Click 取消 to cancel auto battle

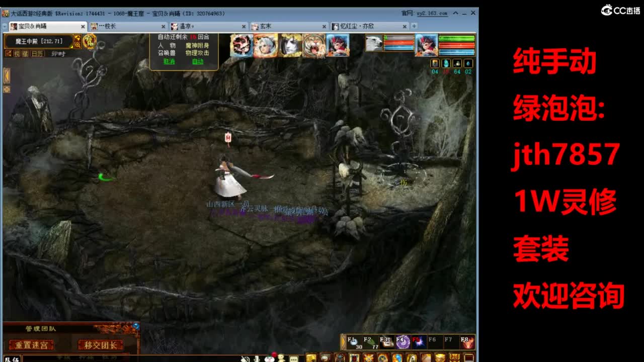coord(169,61)
